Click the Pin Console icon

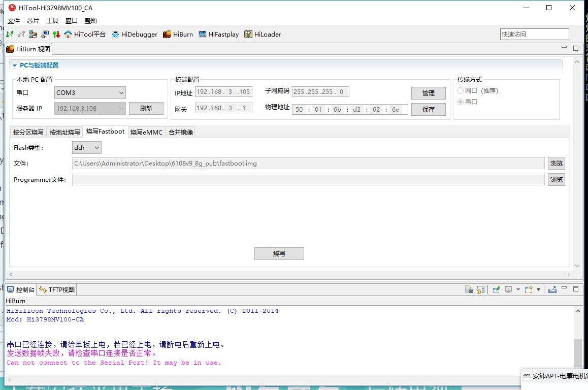click(497, 289)
